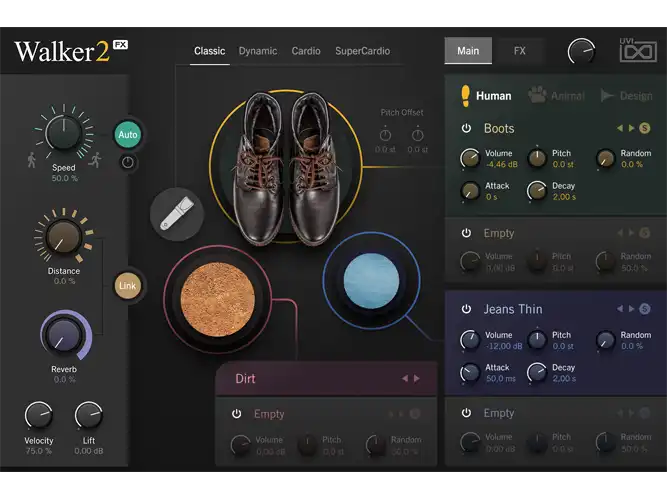Click the Boots Pitch knob
The height and width of the screenshot is (500, 667).
[x=537, y=158]
